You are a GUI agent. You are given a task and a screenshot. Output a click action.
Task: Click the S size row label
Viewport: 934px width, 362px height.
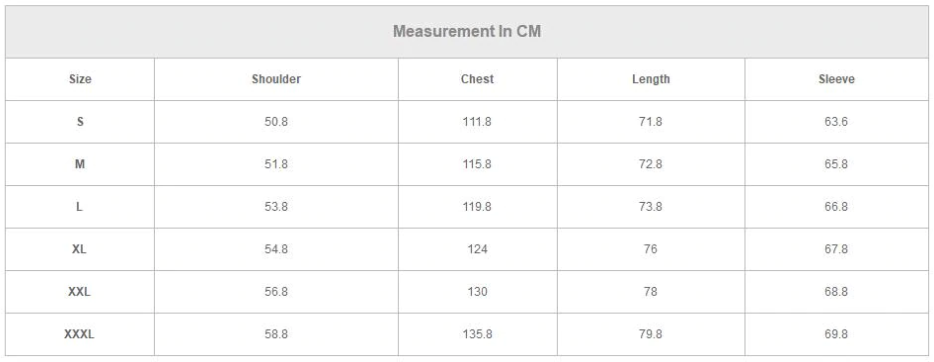[x=80, y=122]
